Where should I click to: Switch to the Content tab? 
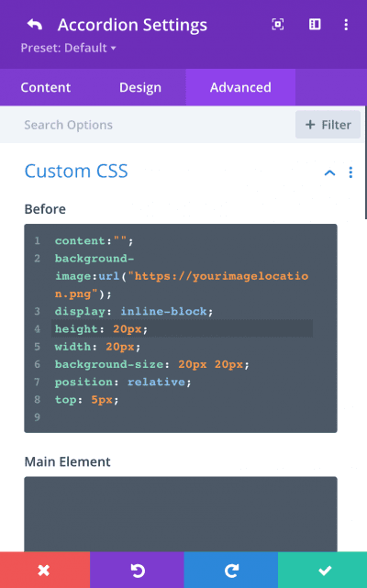[x=45, y=87]
